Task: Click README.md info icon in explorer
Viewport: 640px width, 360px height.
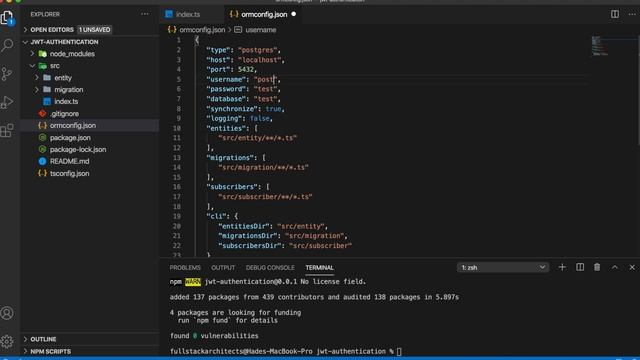Action: click(42, 161)
